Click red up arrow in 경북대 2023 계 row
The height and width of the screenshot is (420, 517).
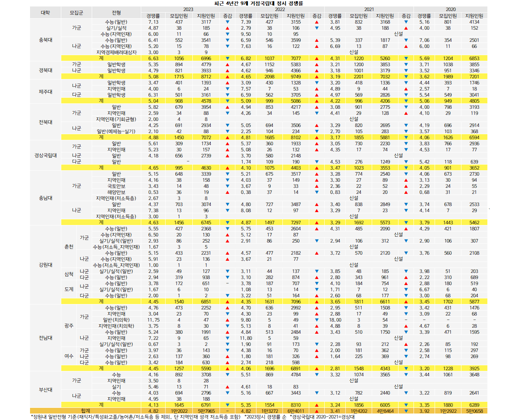tap(227, 77)
